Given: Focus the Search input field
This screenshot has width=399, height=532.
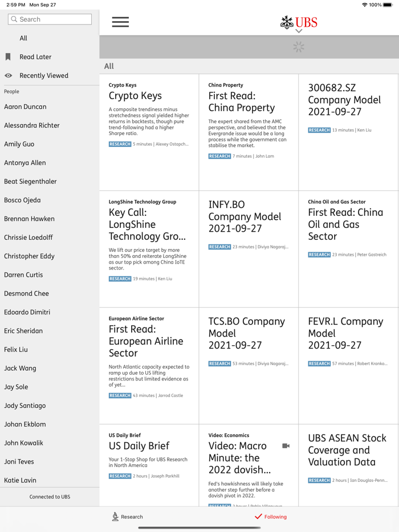Looking at the screenshot, I should pos(50,19).
